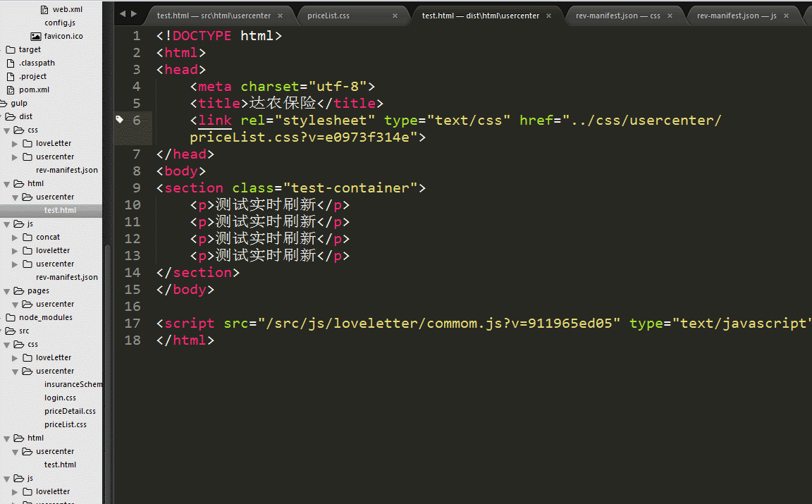
Task: Collapse the css folder under src
Action: point(7,345)
